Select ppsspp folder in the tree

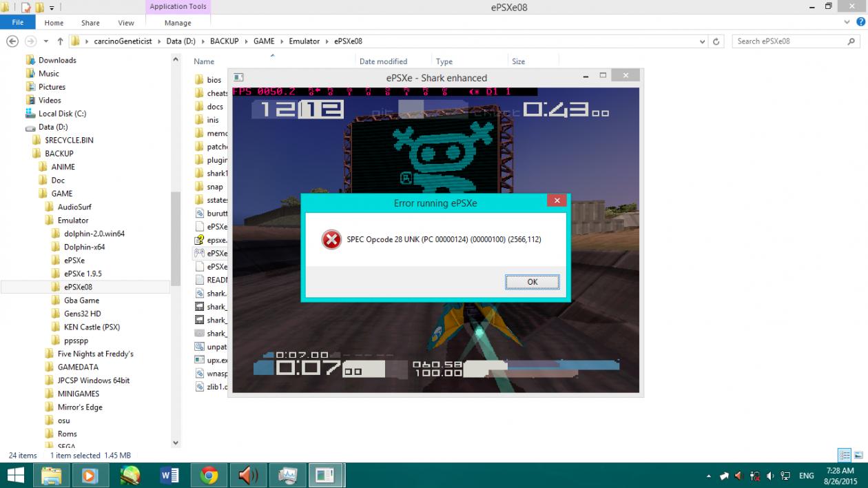point(76,340)
